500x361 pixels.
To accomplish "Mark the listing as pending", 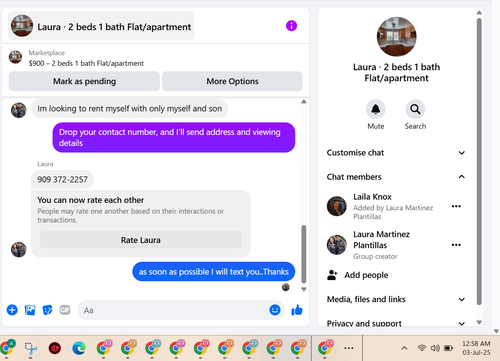I will pos(84,81).
